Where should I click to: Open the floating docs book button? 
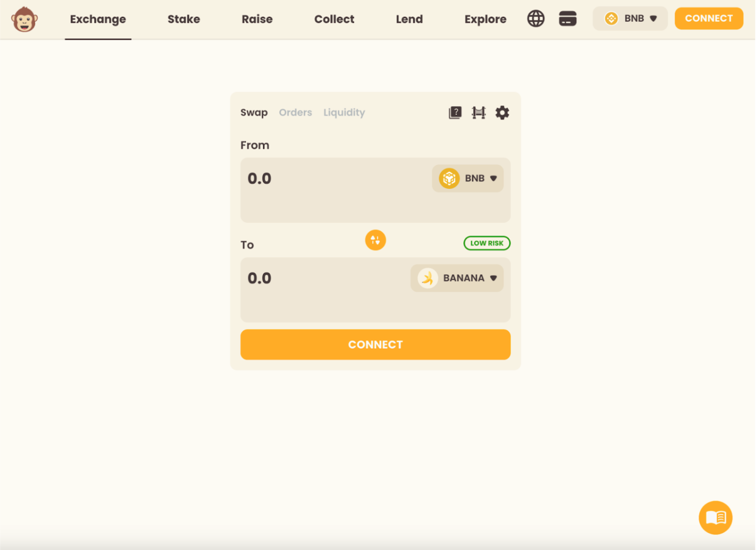coord(715,518)
